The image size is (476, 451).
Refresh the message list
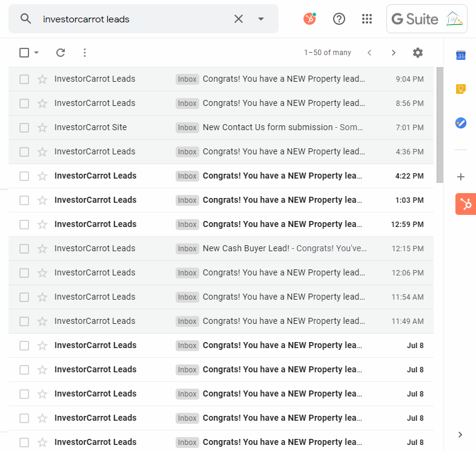pyautogui.click(x=61, y=53)
